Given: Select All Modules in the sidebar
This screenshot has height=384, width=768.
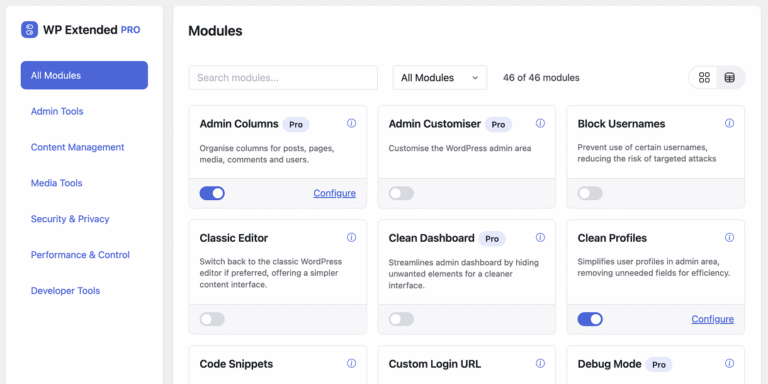Looking at the screenshot, I should (84, 75).
